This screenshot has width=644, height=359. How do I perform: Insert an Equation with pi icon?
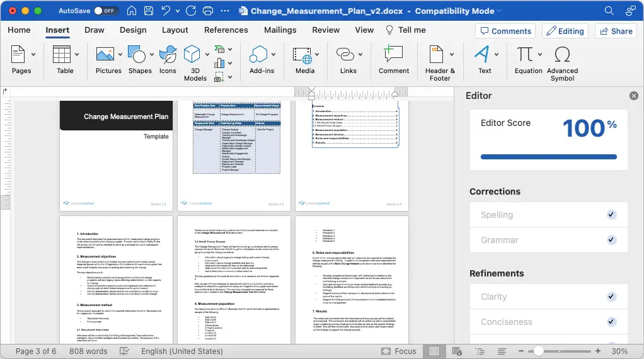526,54
